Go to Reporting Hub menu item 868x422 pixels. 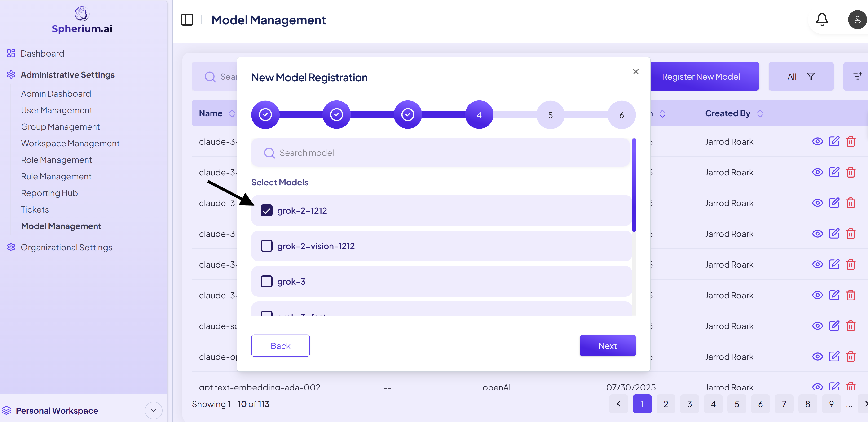tap(49, 193)
